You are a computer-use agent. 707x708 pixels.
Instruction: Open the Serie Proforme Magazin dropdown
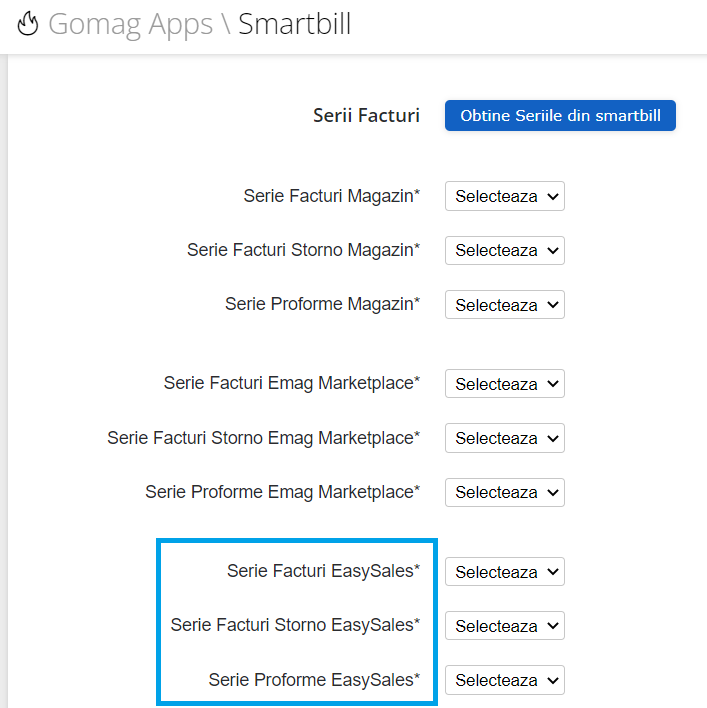505,305
